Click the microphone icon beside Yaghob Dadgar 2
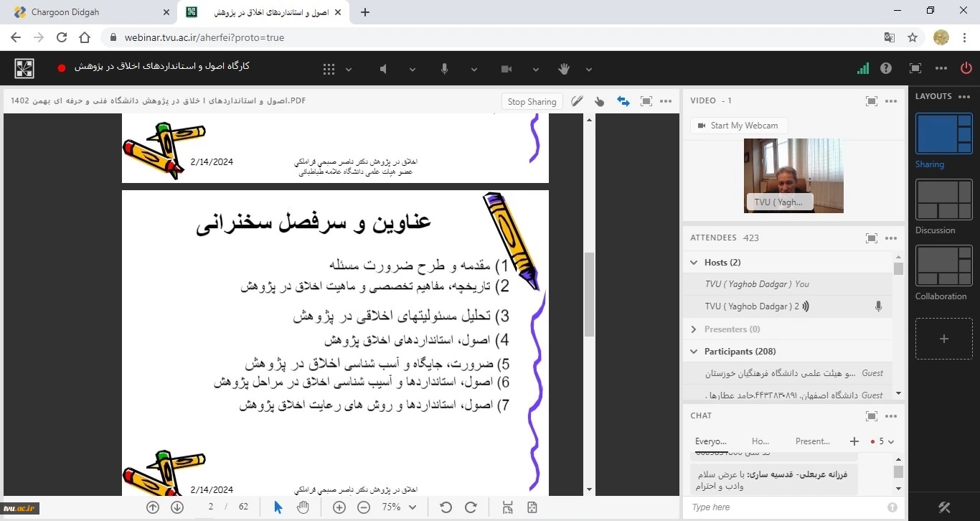Image resolution: width=980 pixels, height=521 pixels. tap(878, 306)
